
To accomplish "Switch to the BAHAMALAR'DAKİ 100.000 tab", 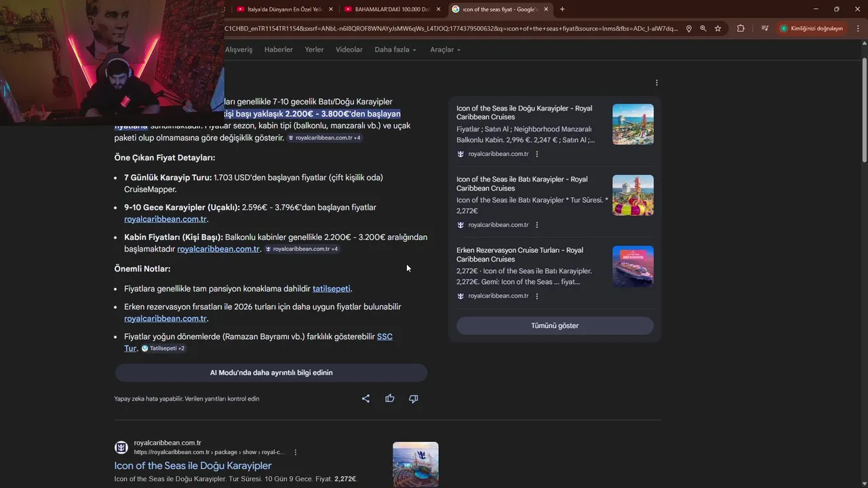I will click(393, 9).
